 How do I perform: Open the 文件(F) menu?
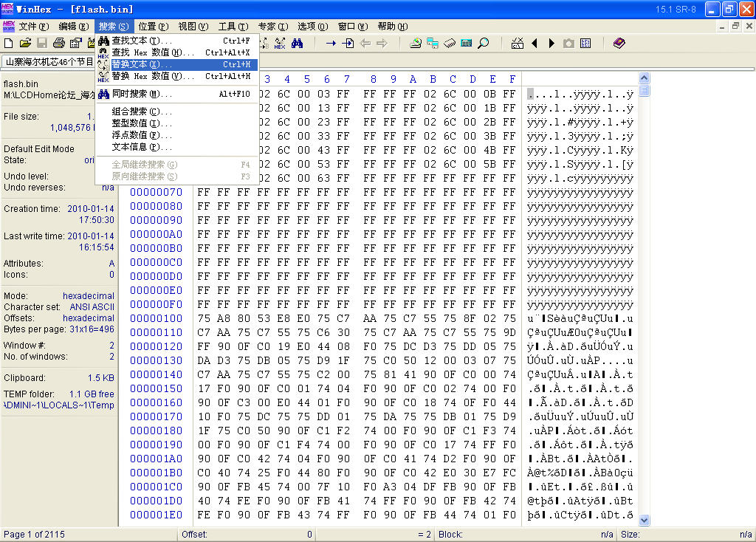pos(34,27)
